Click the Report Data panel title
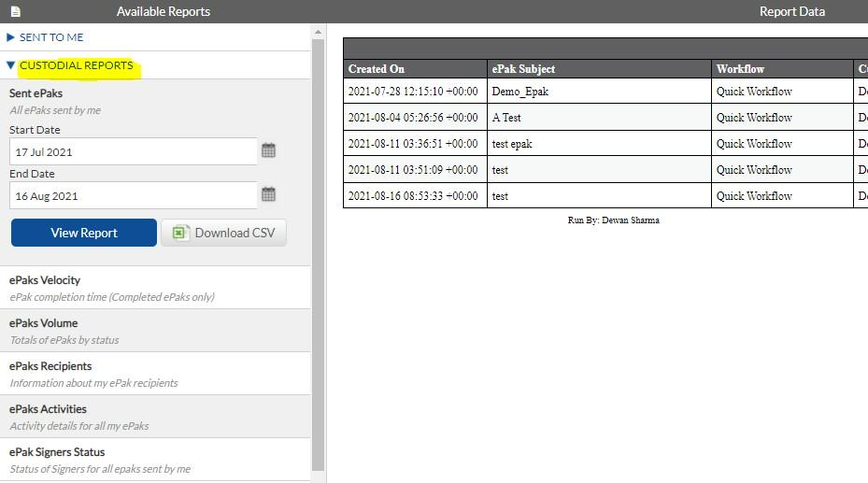 tap(792, 11)
